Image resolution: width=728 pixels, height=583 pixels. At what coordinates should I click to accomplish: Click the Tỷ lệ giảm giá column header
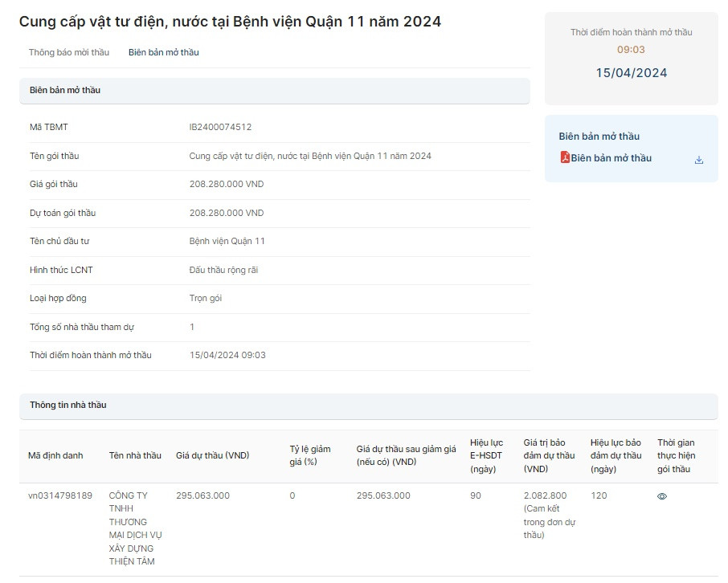coord(309,455)
